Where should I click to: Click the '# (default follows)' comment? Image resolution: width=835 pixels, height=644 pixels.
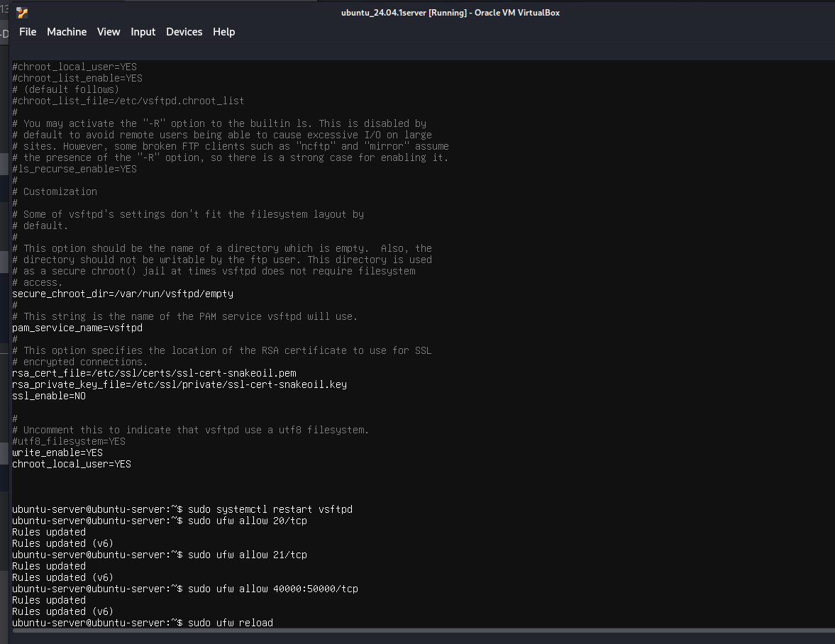point(65,89)
